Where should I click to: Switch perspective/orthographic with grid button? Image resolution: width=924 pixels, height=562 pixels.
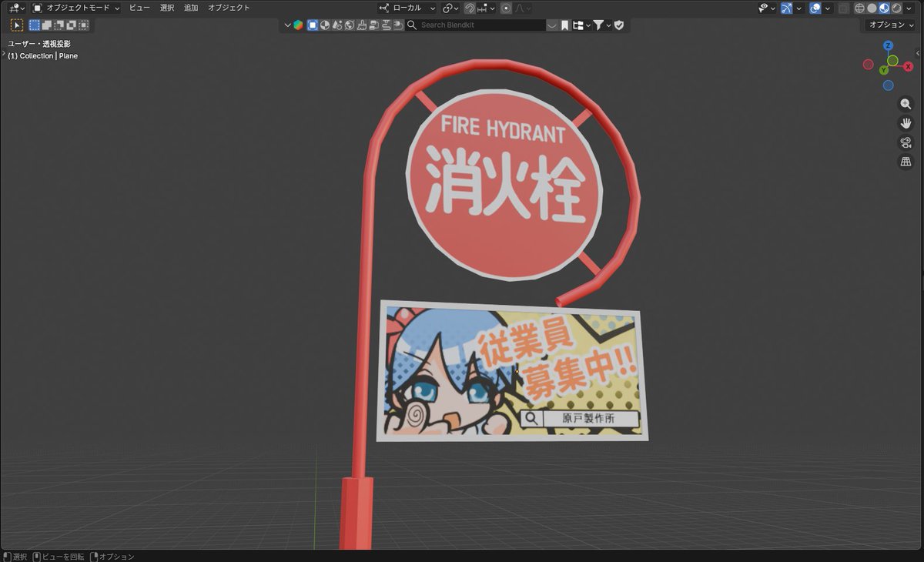pos(906,162)
